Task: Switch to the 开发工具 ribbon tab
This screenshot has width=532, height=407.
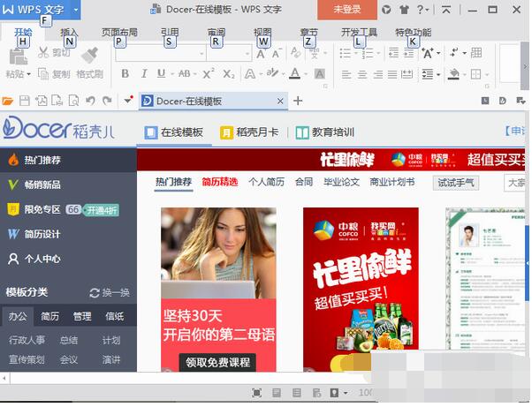Action: pyautogui.click(x=359, y=33)
